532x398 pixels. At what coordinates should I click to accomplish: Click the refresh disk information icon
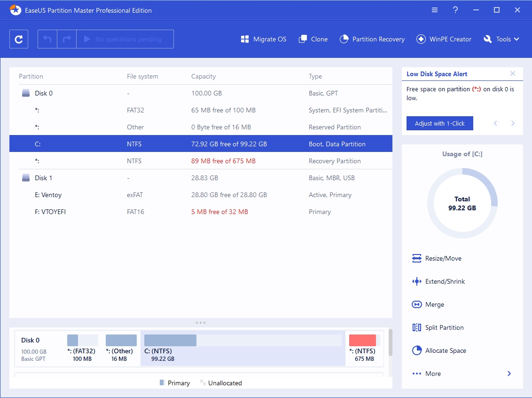point(19,39)
